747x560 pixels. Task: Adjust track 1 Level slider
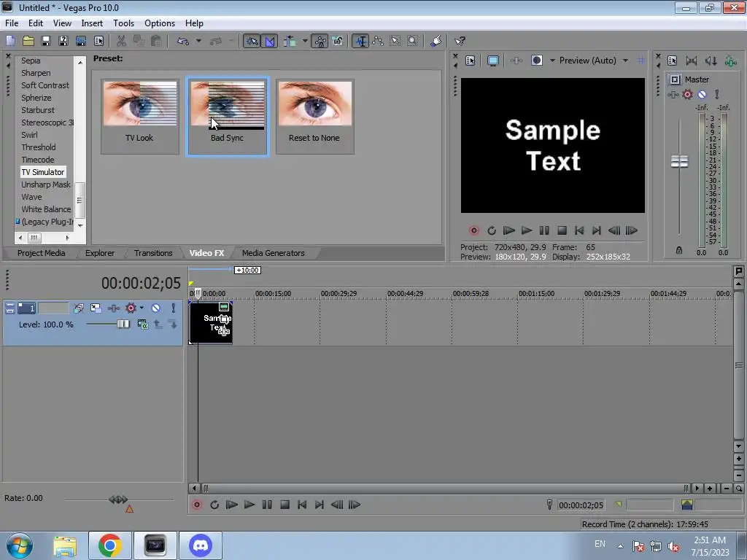click(x=123, y=324)
